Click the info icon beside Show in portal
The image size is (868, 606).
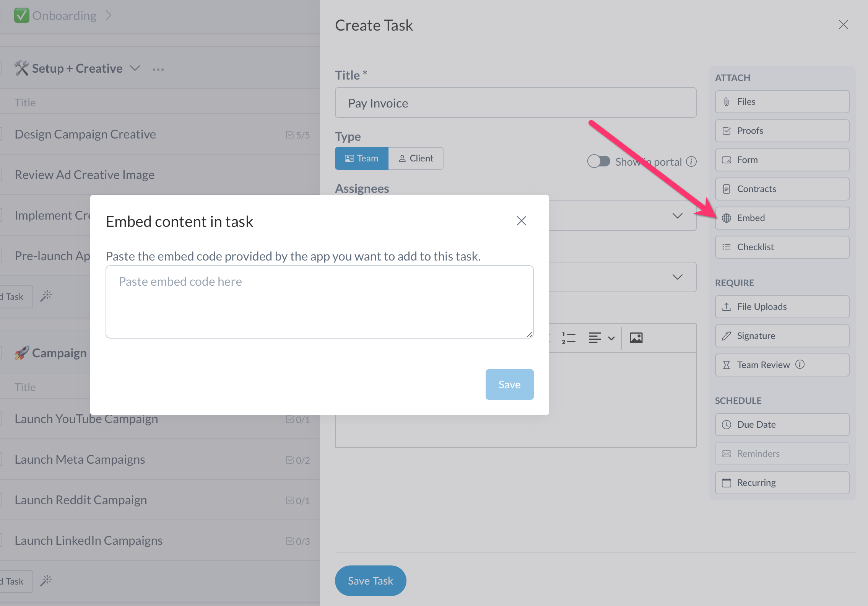[x=691, y=161]
